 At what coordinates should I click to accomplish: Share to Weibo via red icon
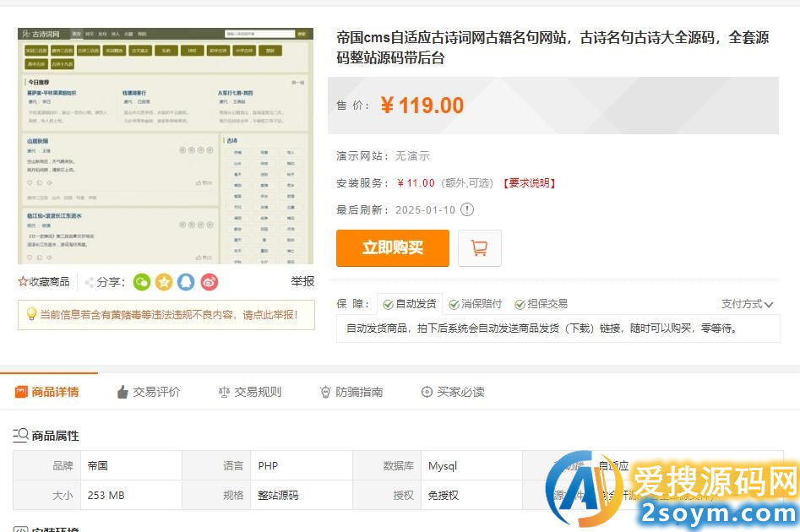(x=209, y=282)
